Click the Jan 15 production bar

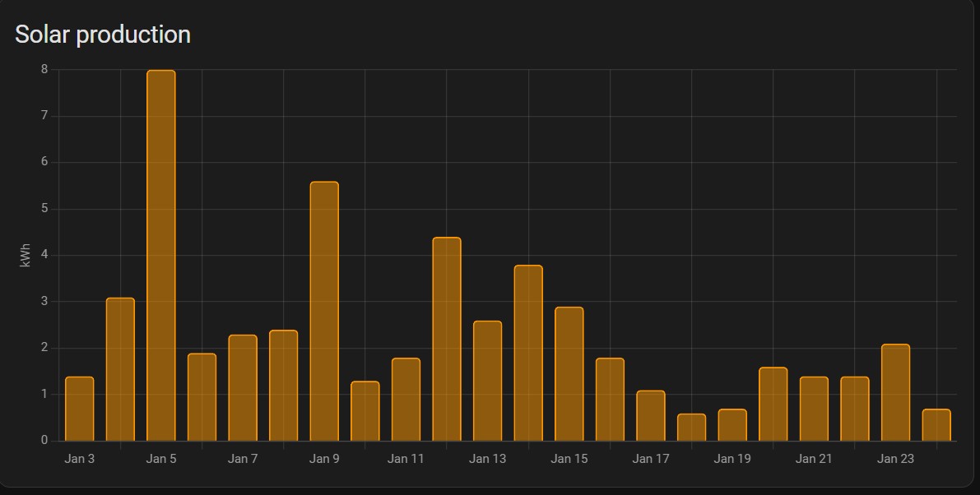click(x=569, y=374)
